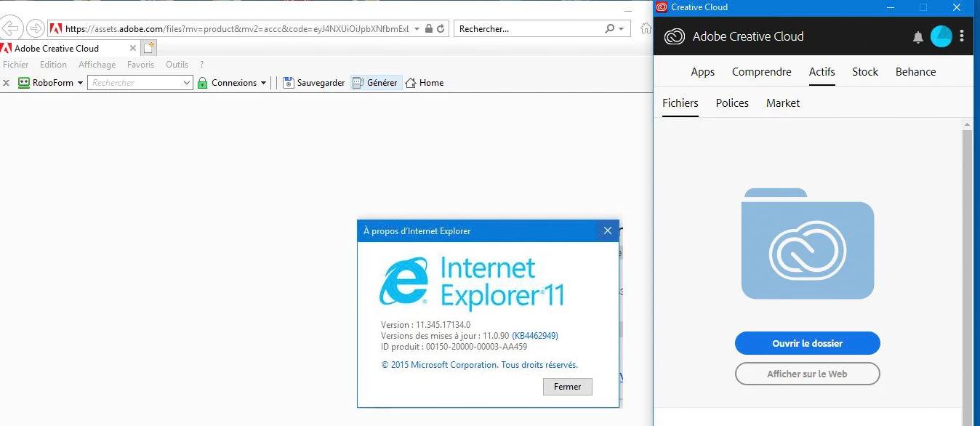Switch to the Comprendre tab
The image size is (980, 426).
762,72
